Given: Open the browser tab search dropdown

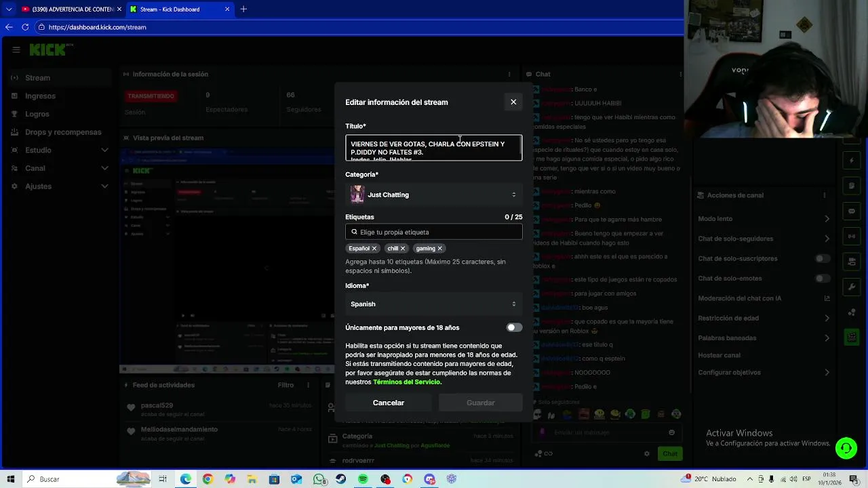Looking at the screenshot, I should coord(9,9).
